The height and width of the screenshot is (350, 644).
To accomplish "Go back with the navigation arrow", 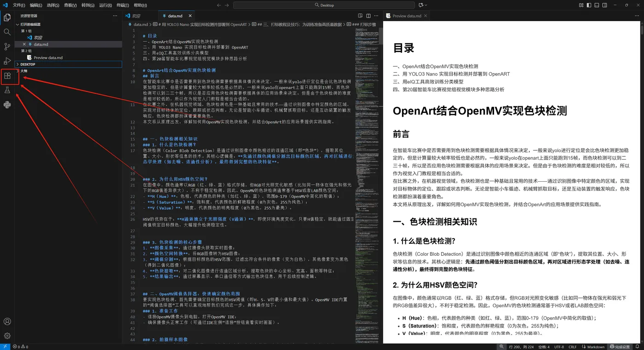I will coord(219,5).
